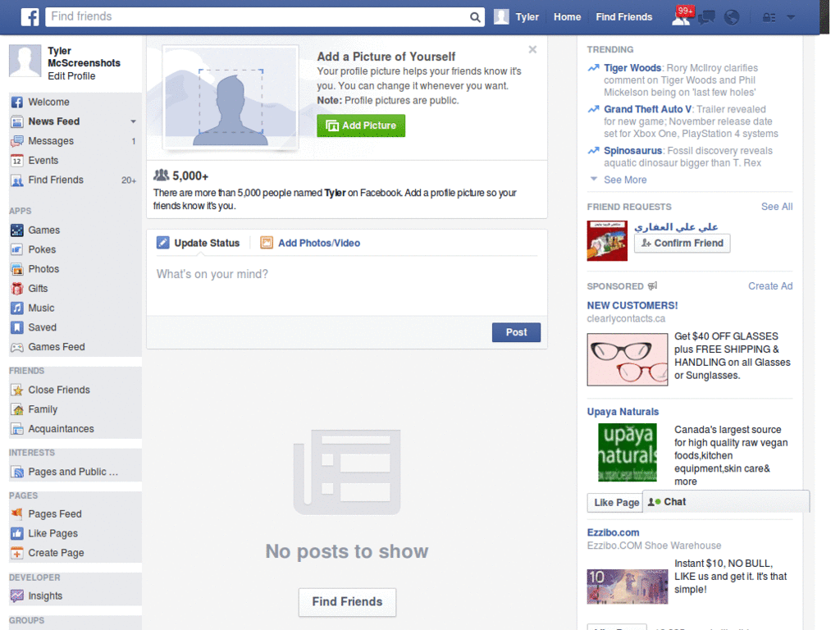
Task: Select the Add Photos/Video camera icon
Action: 267,243
